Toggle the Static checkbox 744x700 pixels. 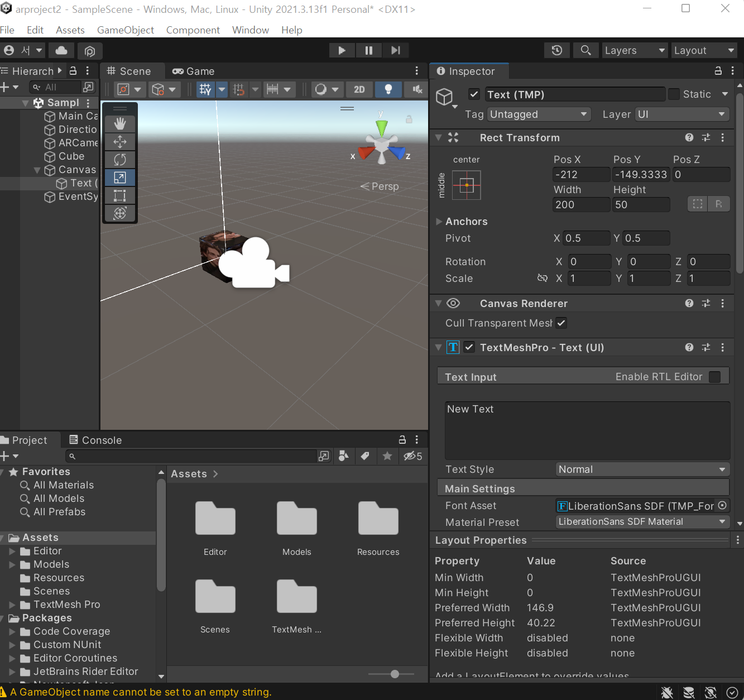tap(674, 94)
